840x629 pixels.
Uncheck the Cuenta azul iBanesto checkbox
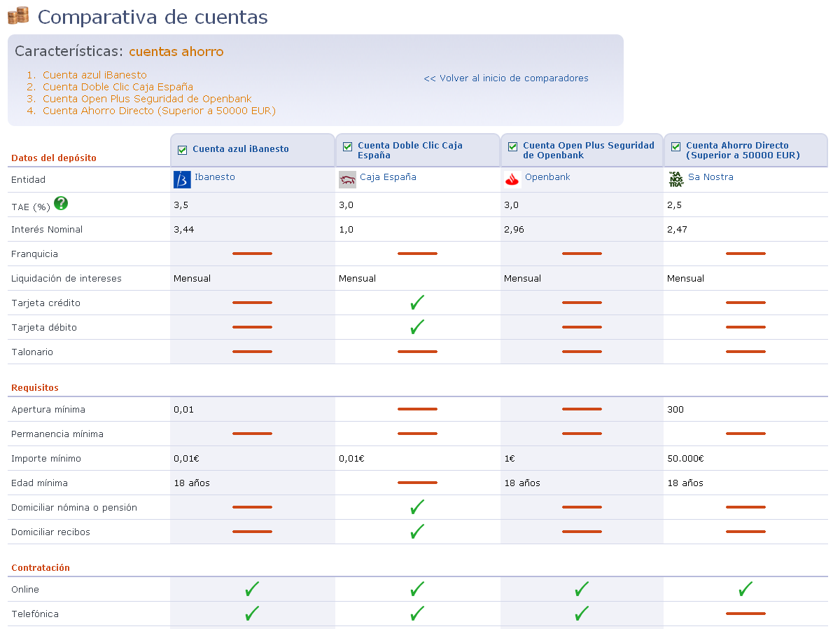click(x=183, y=150)
